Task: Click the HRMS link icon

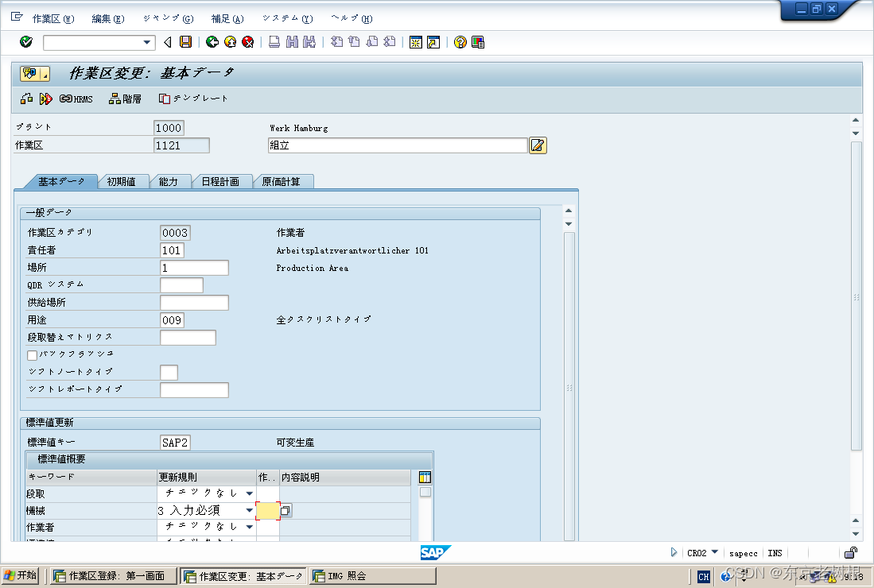Action: click(74, 99)
